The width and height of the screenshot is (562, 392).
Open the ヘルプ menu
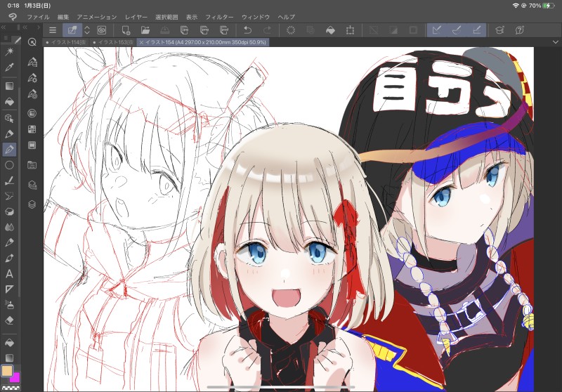[x=286, y=17]
